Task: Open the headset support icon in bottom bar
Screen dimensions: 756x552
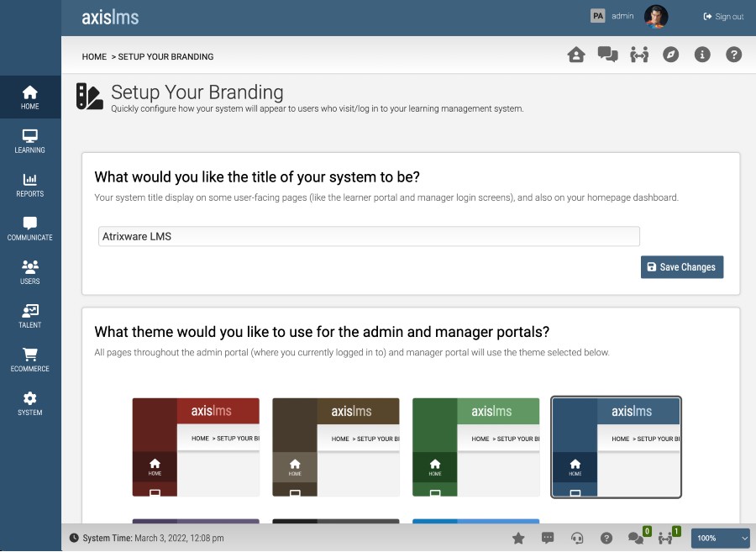Action: coord(577,538)
